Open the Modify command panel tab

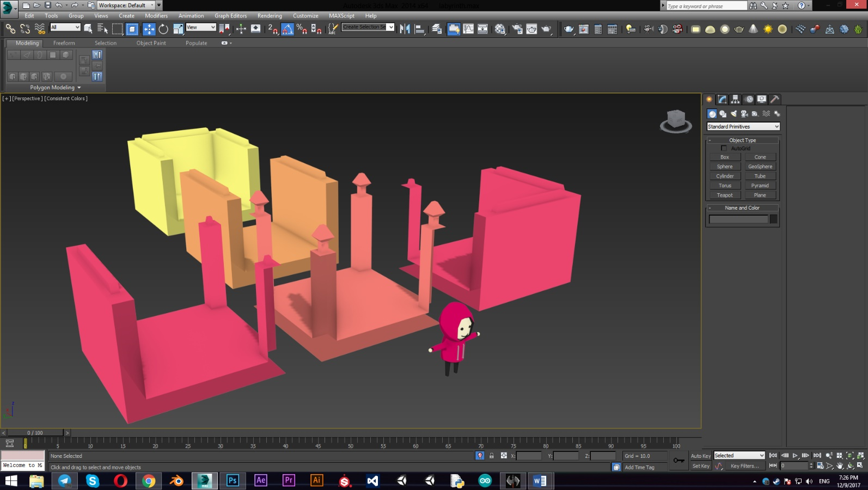[x=722, y=99]
